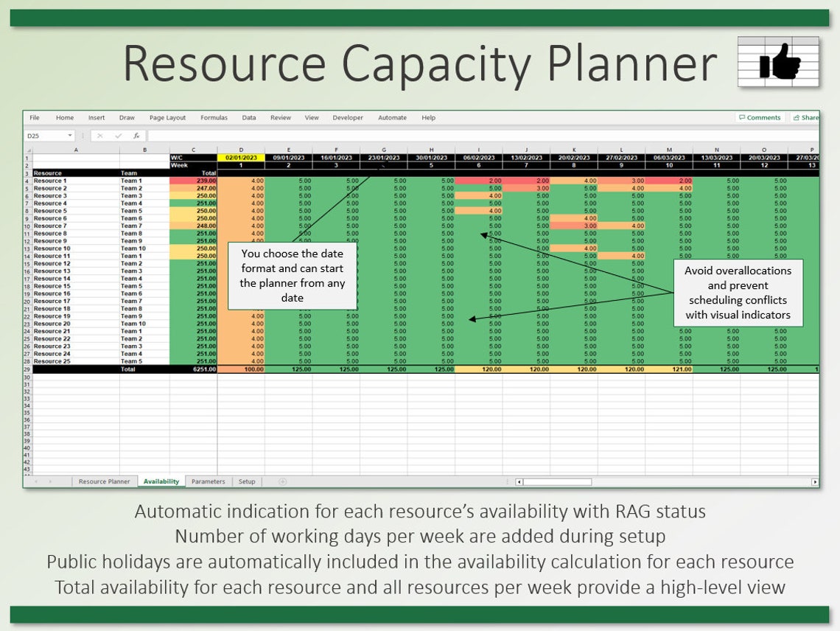This screenshot has width=840, height=631.
Task: Select the yellow 02/01/2023 date cell
Action: (x=241, y=156)
